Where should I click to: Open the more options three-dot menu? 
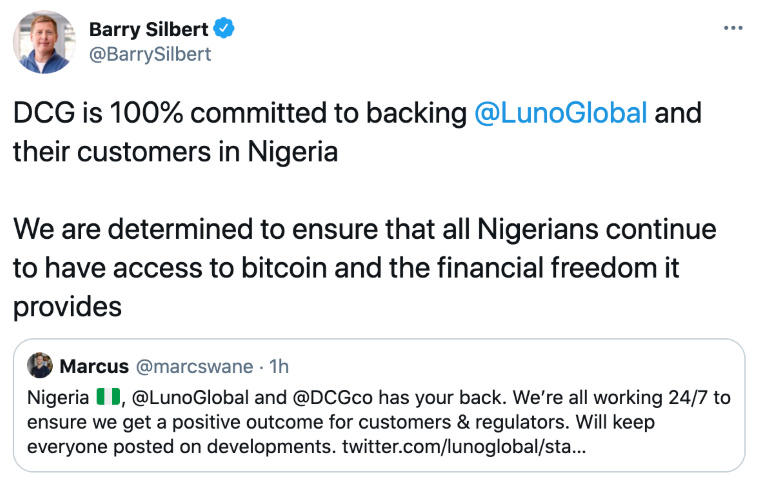733,28
